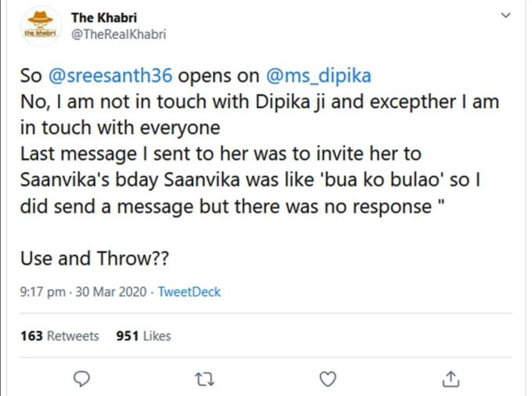Open The Khabri display name profile

(104, 18)
